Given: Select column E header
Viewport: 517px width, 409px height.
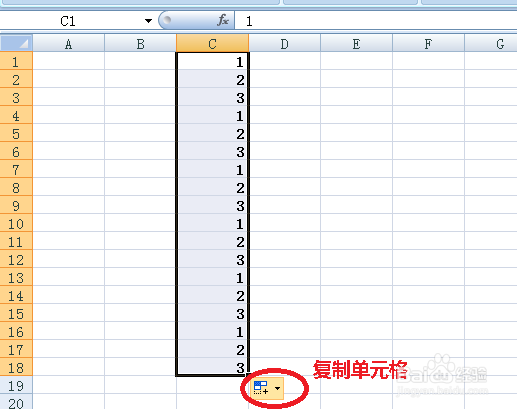Looking at the screenshot, I should point(356,44).
